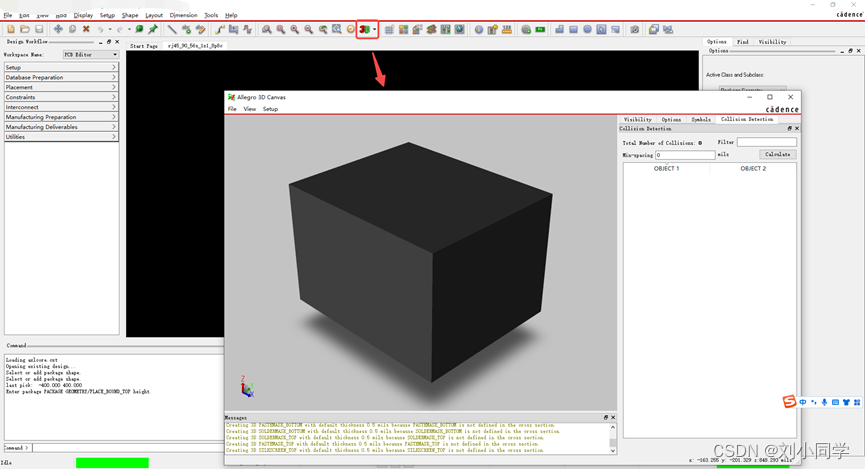
Task: Click the XYZ axis gizmo in 3D canvas
Action: point(247,388)
